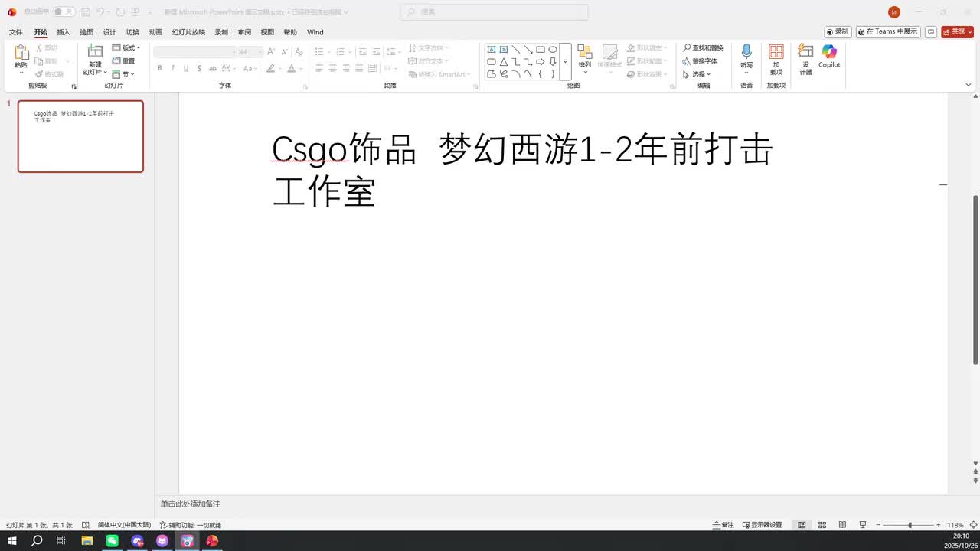Switch to the Design (设计) tab
The width and height of the screenshot is (980, 551).
click(x=109, y=32)
